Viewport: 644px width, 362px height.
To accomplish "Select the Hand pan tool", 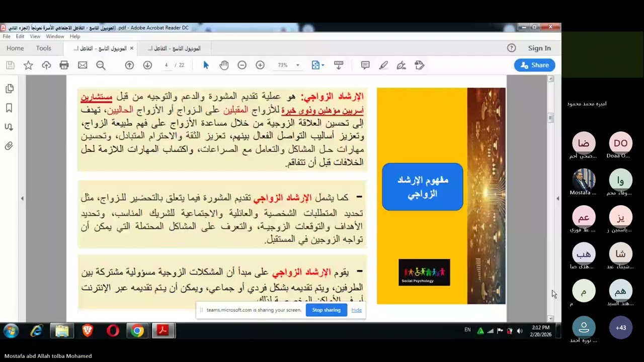I will click(224, 65).
